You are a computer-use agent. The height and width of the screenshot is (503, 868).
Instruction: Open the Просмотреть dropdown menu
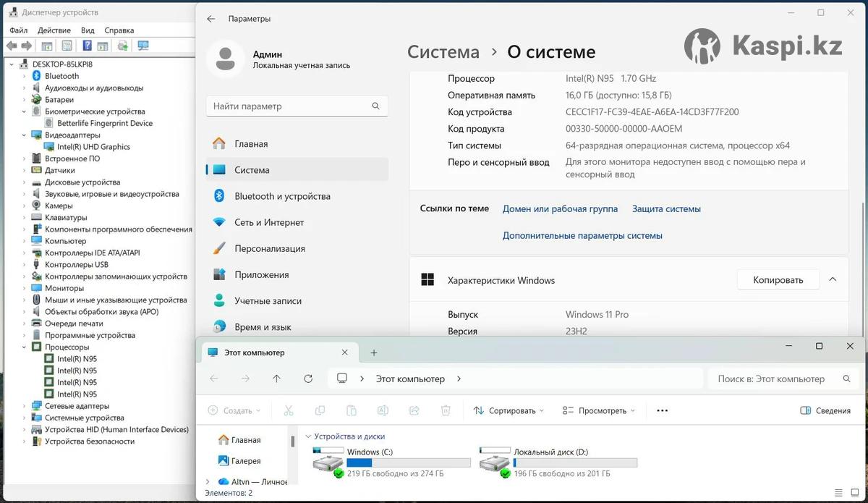pyautogui.click(x=599, y=410)
